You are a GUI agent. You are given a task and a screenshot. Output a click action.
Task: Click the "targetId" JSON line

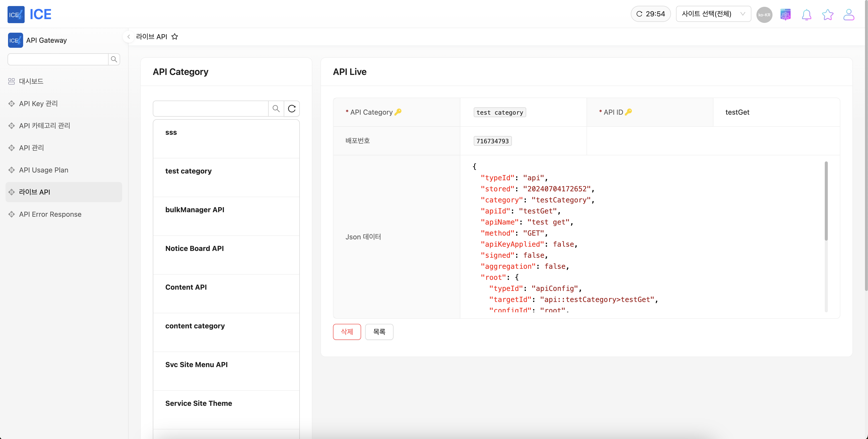(573, 299)
